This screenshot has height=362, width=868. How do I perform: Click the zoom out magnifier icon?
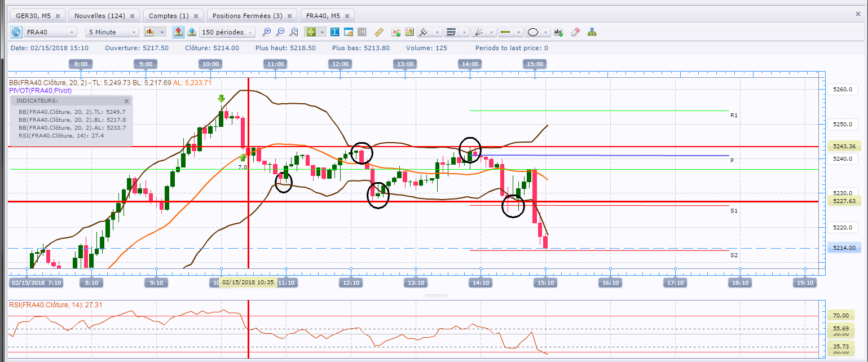(x=280, y=32)
